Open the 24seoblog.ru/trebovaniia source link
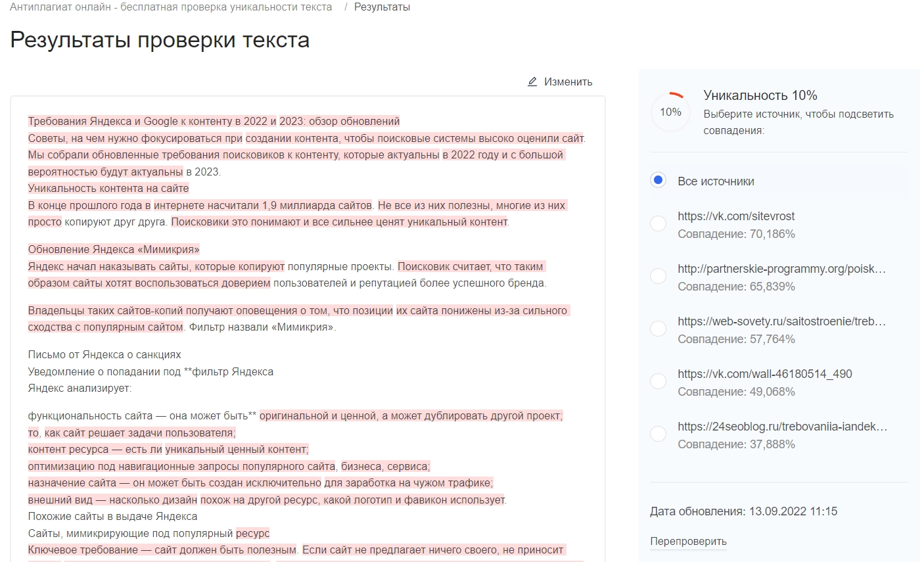 [x=782, y=427]
